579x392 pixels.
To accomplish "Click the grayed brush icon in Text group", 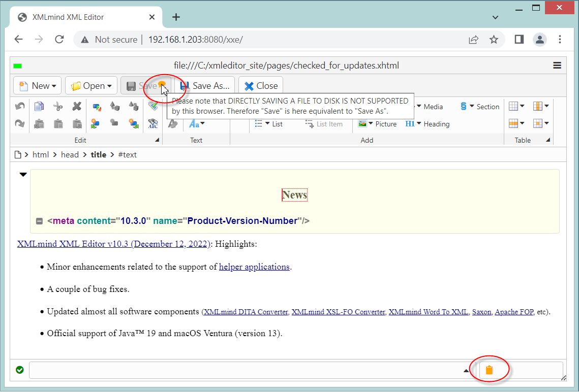I will [173, 124].
